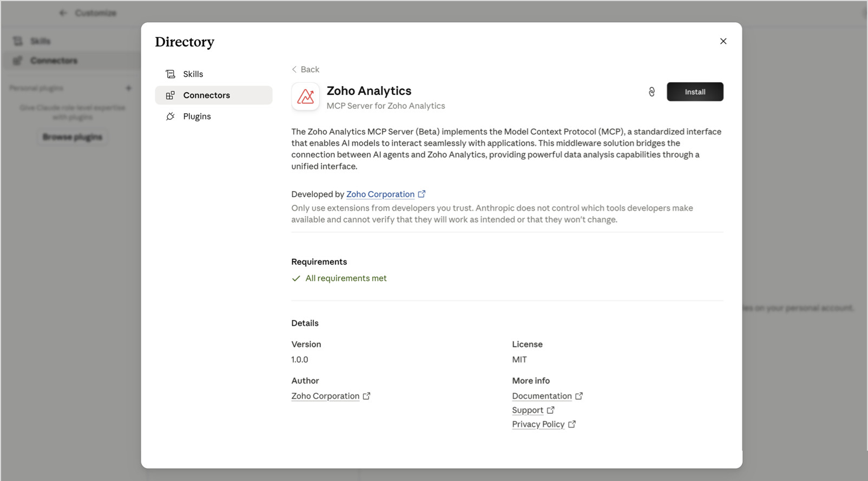Click the Skills icon in the background Customize sidebar

coord(18,41)
